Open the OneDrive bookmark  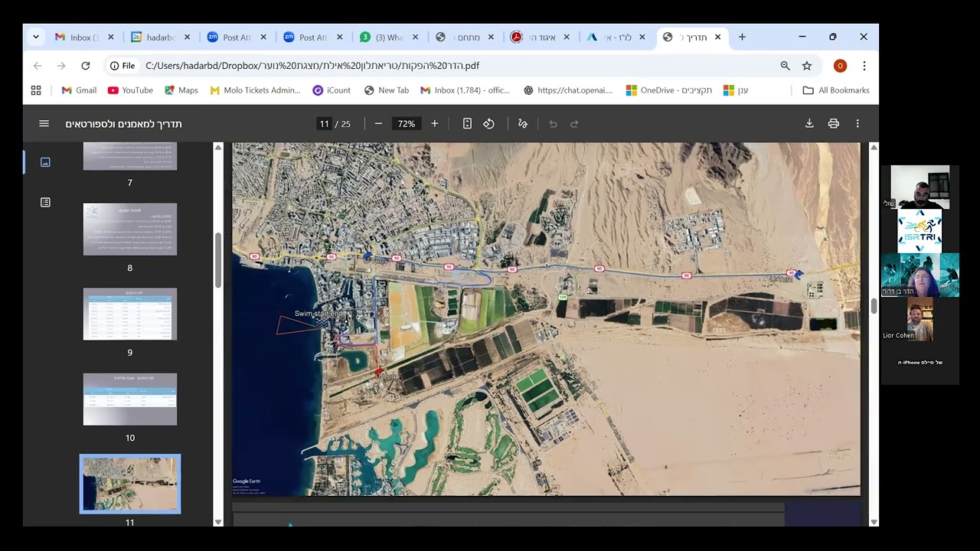click(668, 90)
